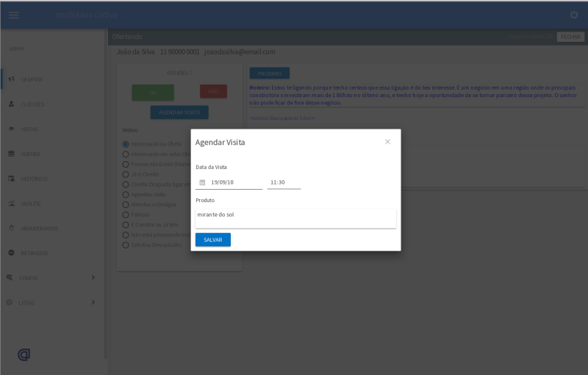
Task: Open Ofertar megaphone icon in sidebar
Action: tap(11, 79)
